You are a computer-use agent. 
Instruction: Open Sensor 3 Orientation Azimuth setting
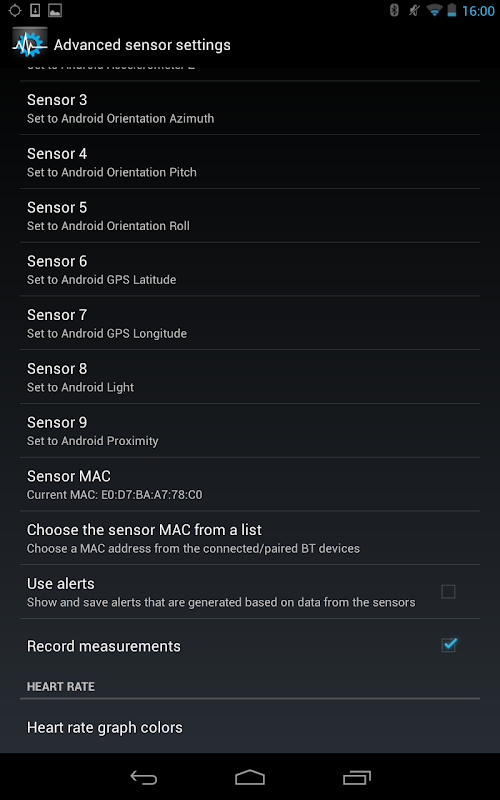pos(250,108)
